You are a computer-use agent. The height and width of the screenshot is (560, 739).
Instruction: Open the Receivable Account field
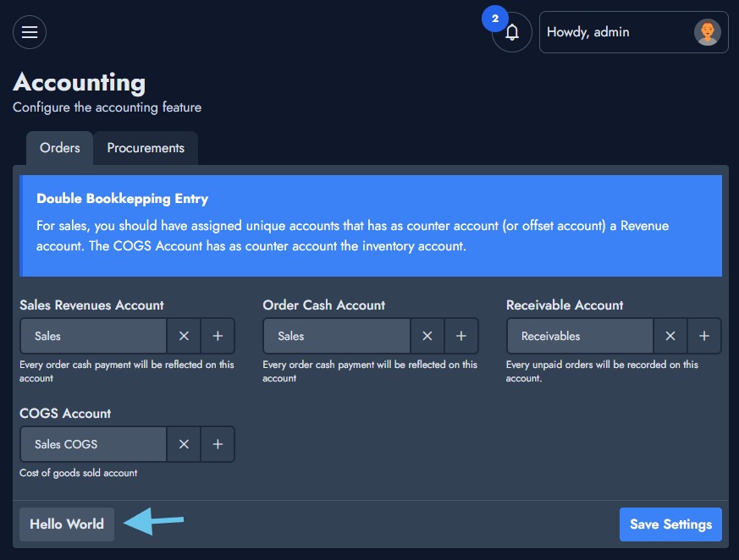580,336
